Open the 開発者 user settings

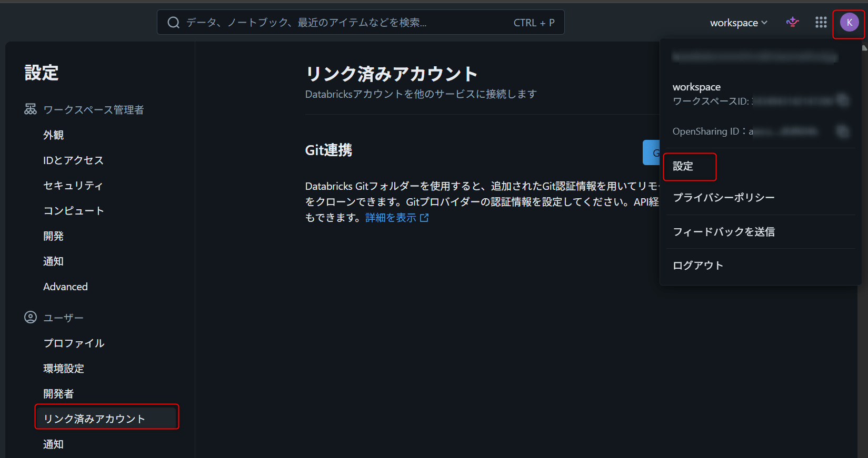[58, 394]
